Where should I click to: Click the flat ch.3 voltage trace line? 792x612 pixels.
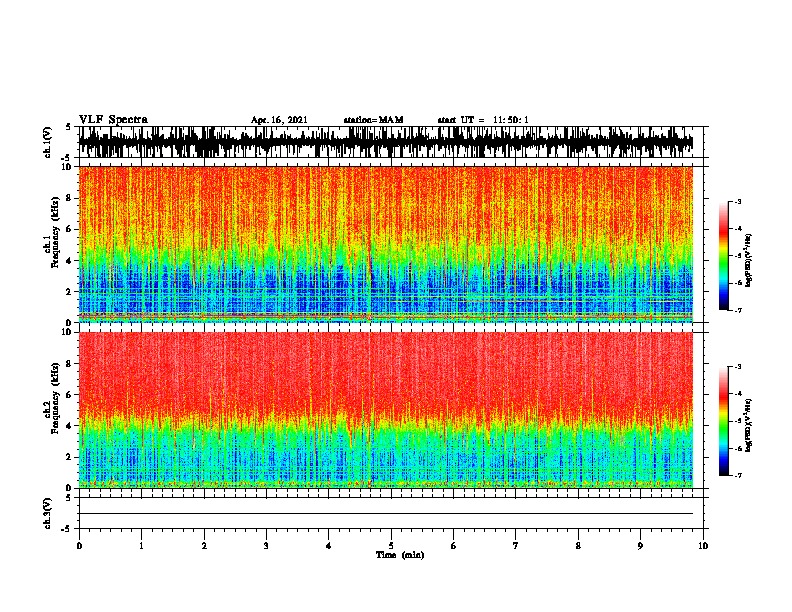pyautogui.click(x=386, y=514)
